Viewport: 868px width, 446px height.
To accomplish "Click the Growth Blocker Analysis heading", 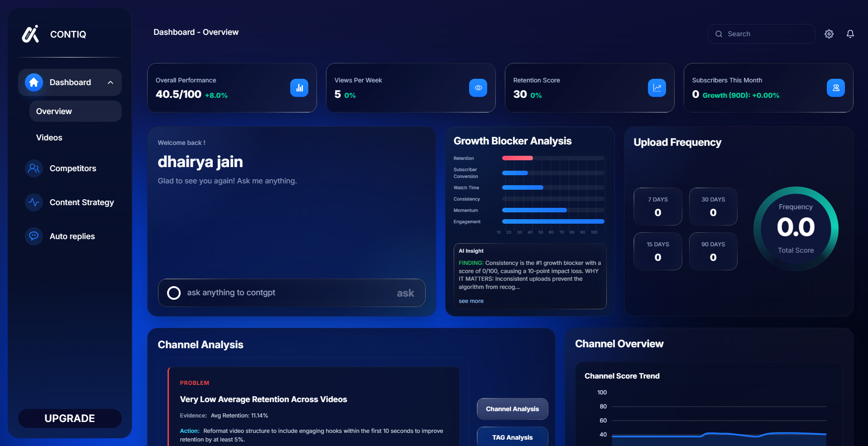I will coord(513,141).
